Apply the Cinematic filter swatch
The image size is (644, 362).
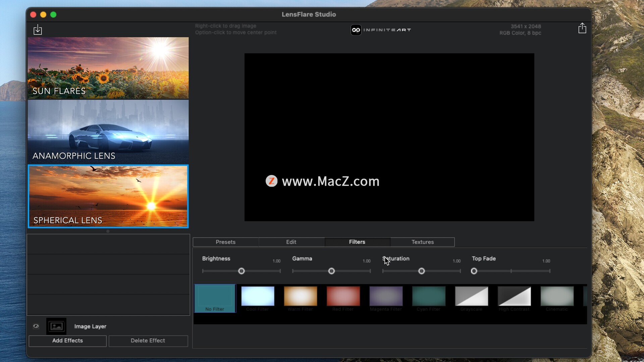click(557, 296)
